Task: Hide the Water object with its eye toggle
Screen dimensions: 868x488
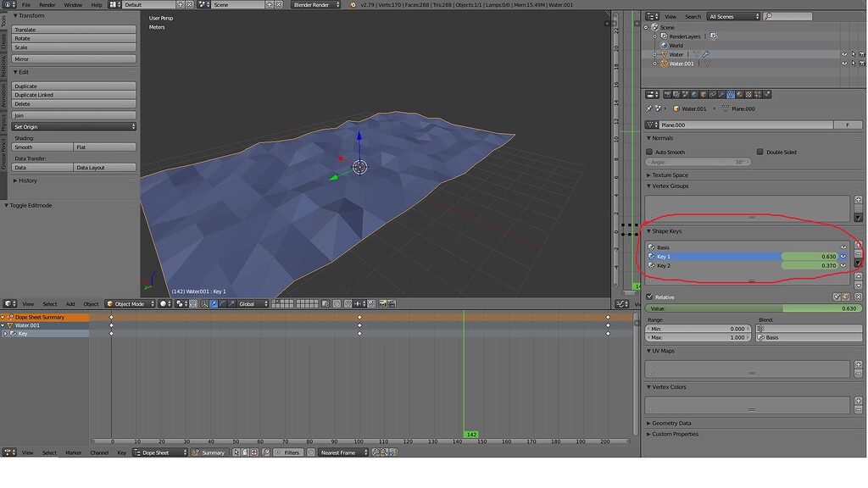Action: (844, 54)
